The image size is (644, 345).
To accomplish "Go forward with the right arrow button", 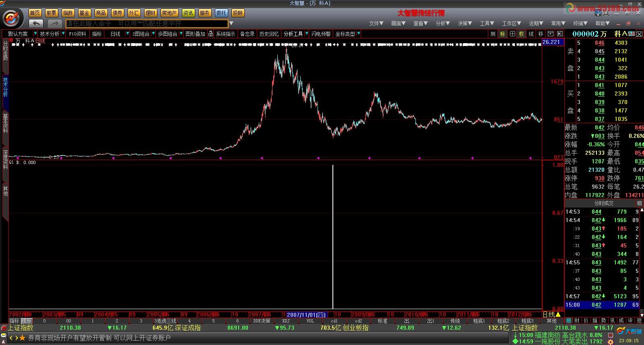I will (x=55, y=23).
